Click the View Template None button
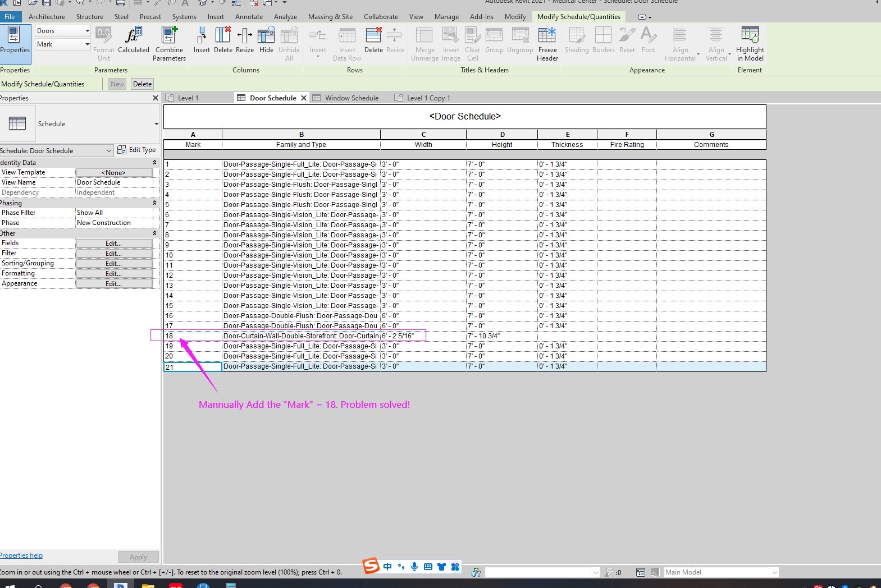Viewport: 881px width, 588px height. click(114, 173)
